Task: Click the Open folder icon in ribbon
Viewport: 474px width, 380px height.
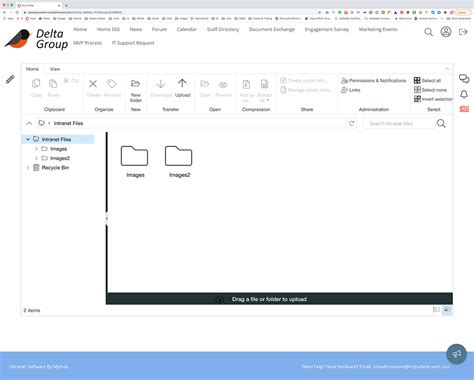Action: point(204,83)
